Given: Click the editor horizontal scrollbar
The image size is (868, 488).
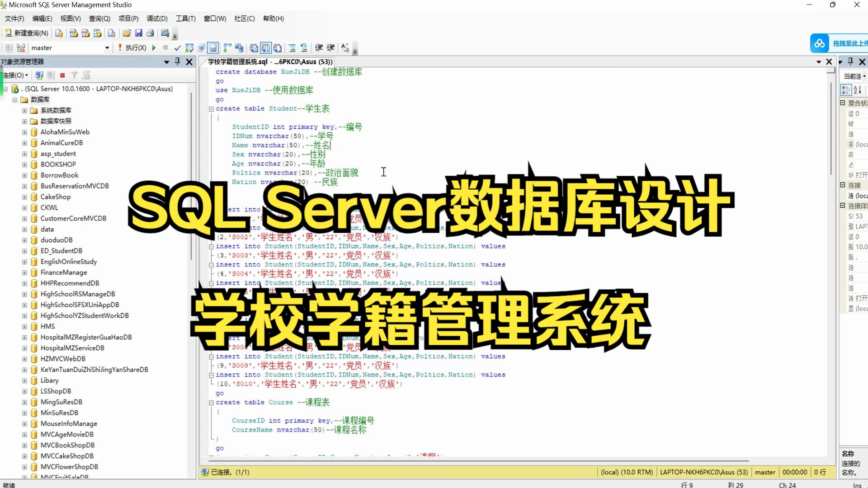Looking at the screenshot, I should (478, 461).
